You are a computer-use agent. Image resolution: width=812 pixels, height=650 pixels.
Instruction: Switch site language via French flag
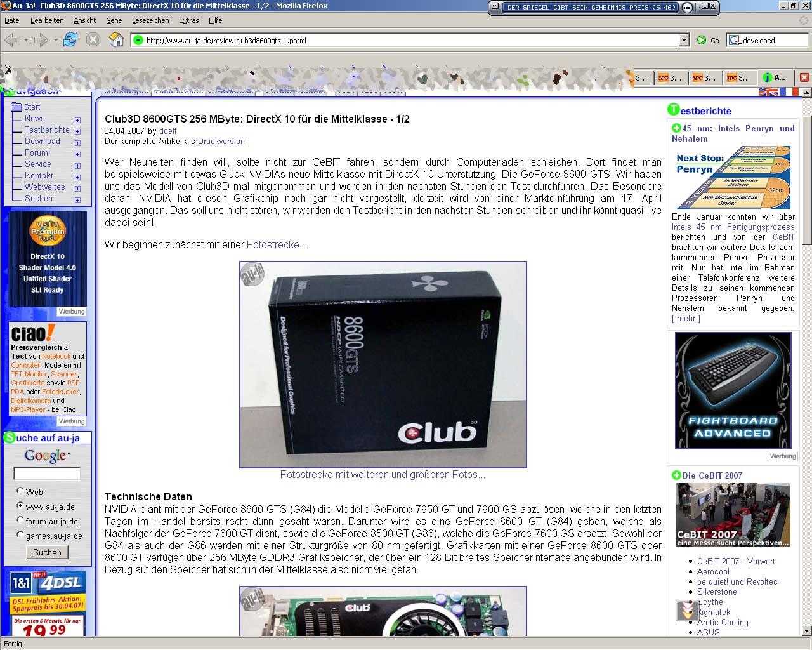[789, 91]
